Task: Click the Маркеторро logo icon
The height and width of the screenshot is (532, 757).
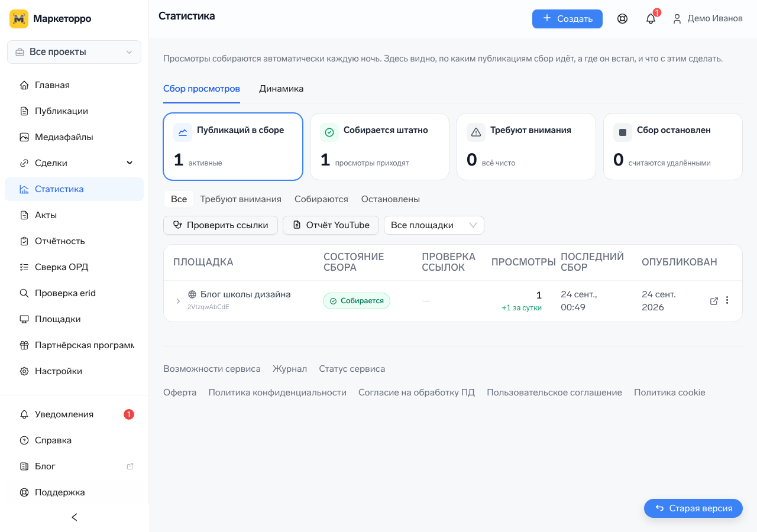Action: (x=19, y=19)
